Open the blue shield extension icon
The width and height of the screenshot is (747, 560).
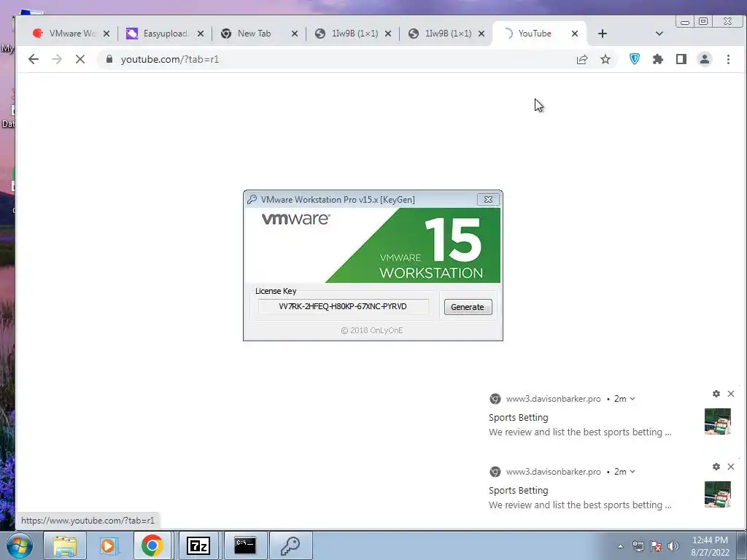click(635, 59)
